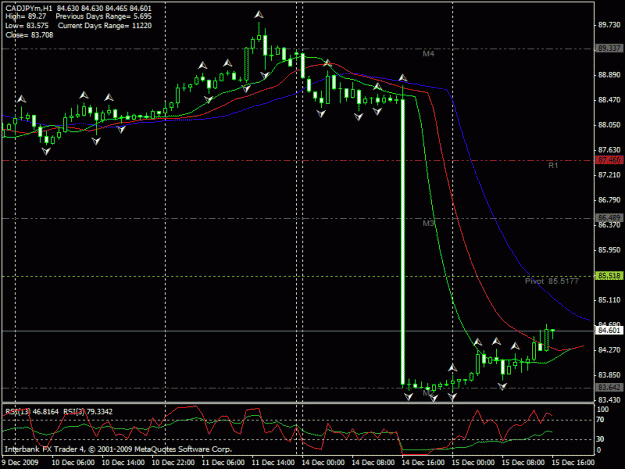Click the '14 Dec 16:00' time axis label

423,463
